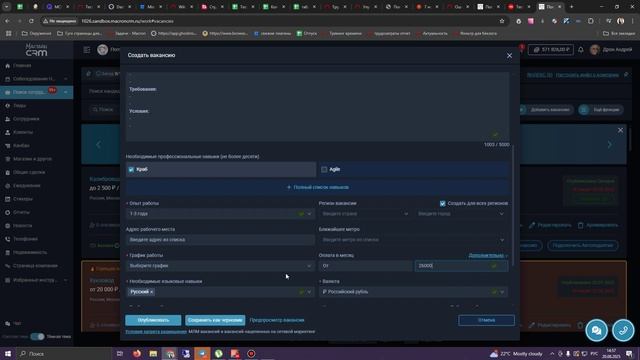
Task: Open the Опыт работы dropdown
Action: click(x=220, y=214)
